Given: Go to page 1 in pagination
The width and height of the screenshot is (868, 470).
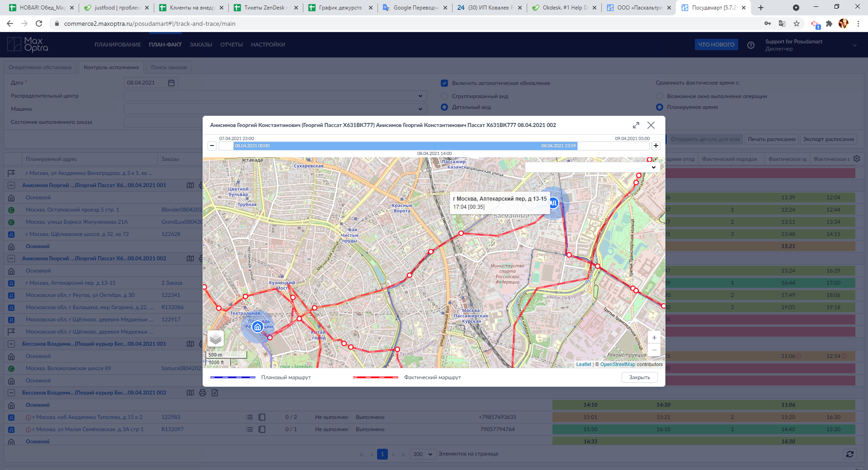Looking at the screenshot, I should pos(382,454).
